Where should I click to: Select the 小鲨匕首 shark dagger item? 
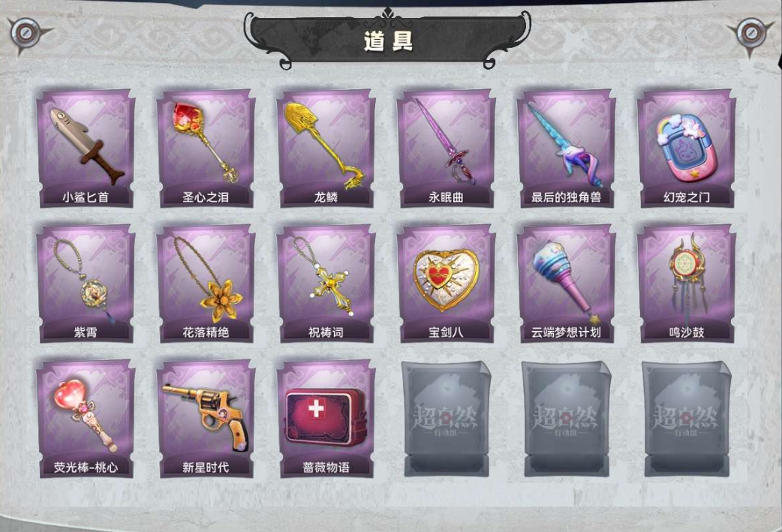point(86,148)
